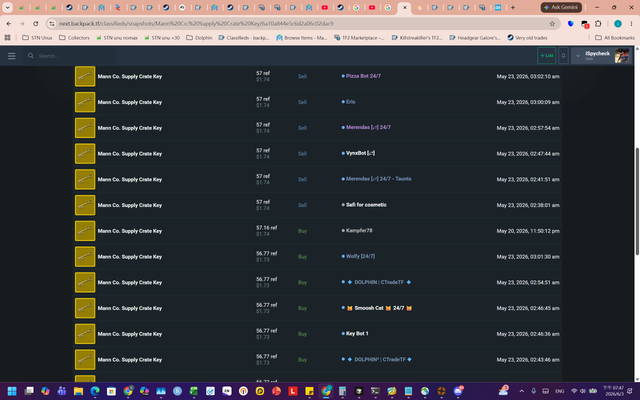640x400 pixels.
Task: Click the Ask Gemini button
Action: pyautogui.click(x=561, y=7)
